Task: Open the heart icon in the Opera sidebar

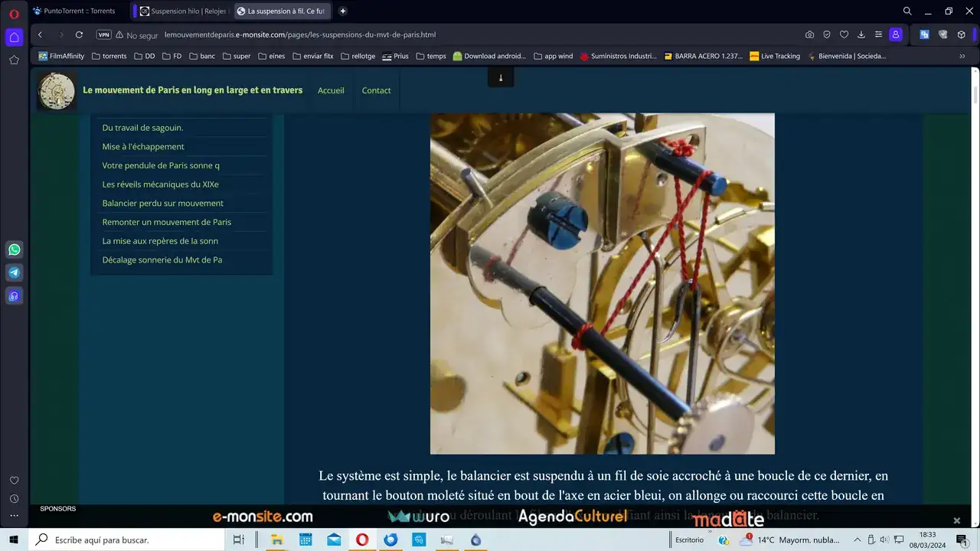Action: [14, 481]
